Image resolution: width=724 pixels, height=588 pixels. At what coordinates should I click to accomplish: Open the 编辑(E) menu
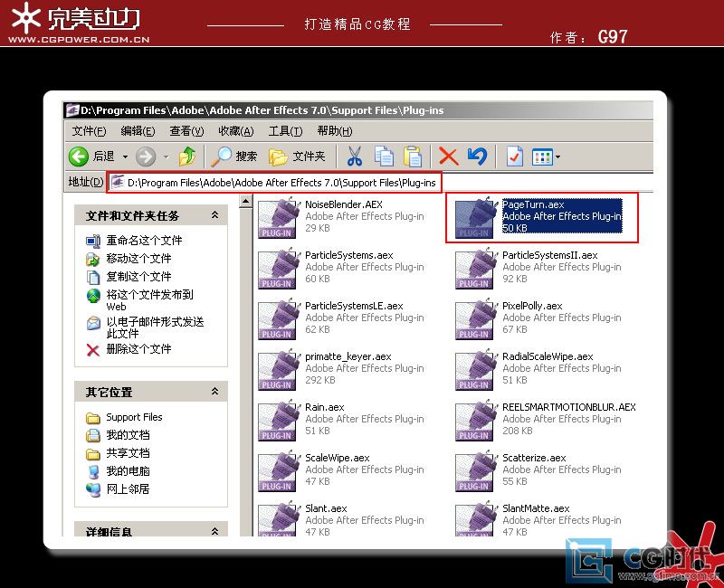tap(138, 131)
